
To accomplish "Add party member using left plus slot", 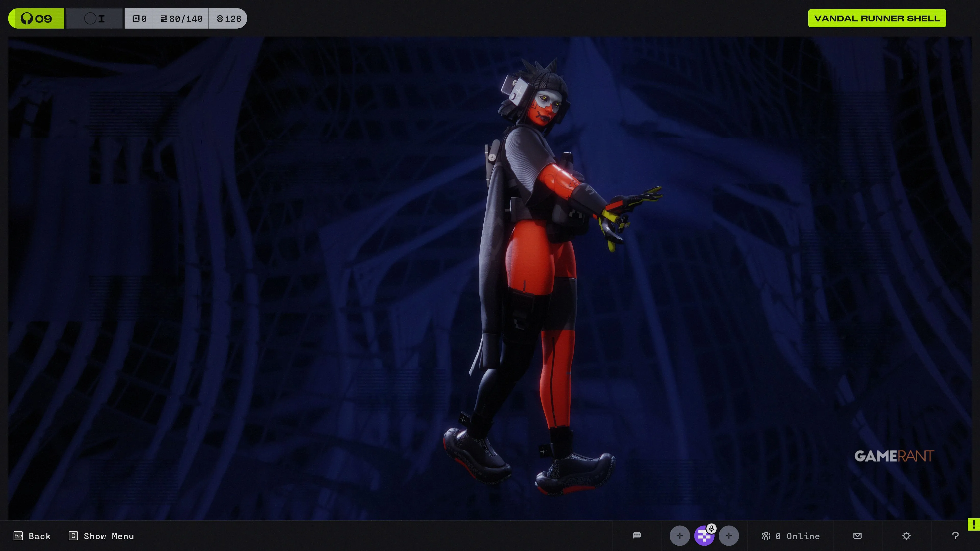I will click(679, 536).
